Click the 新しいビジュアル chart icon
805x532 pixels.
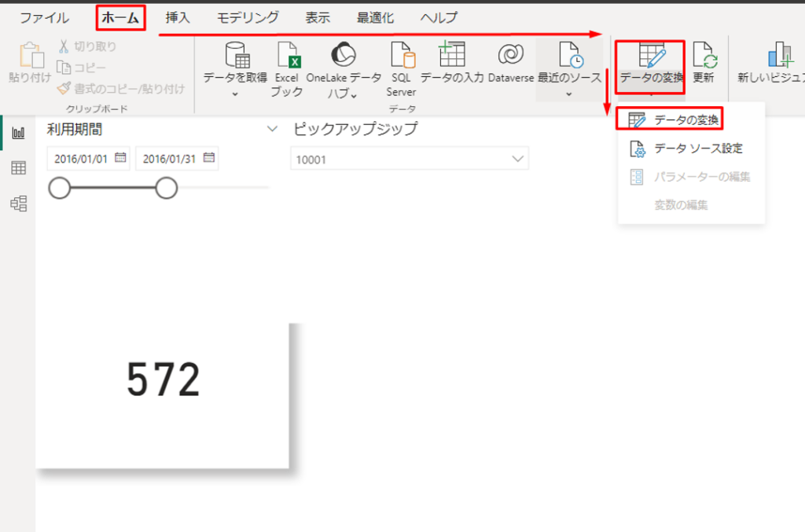(781, 56)
